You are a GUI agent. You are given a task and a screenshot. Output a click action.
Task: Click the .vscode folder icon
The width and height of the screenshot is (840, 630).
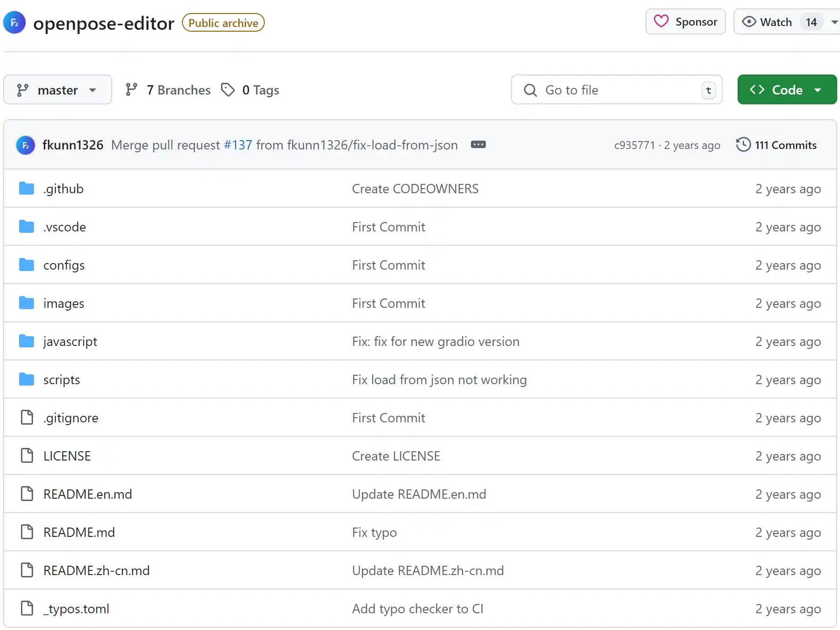click(x=27, y=227)
